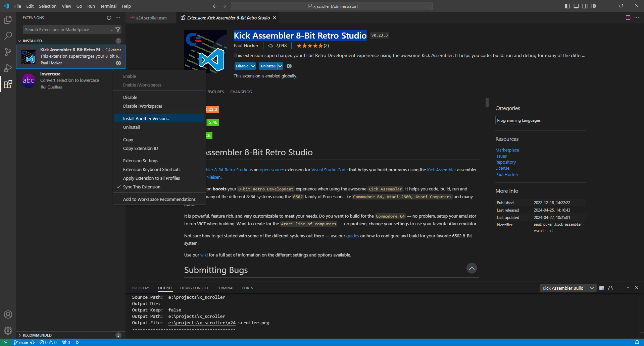This screenshot has width=644, height=346.
Task: Choose Add to Workspace Recommendations
Action: click(159, 199)
